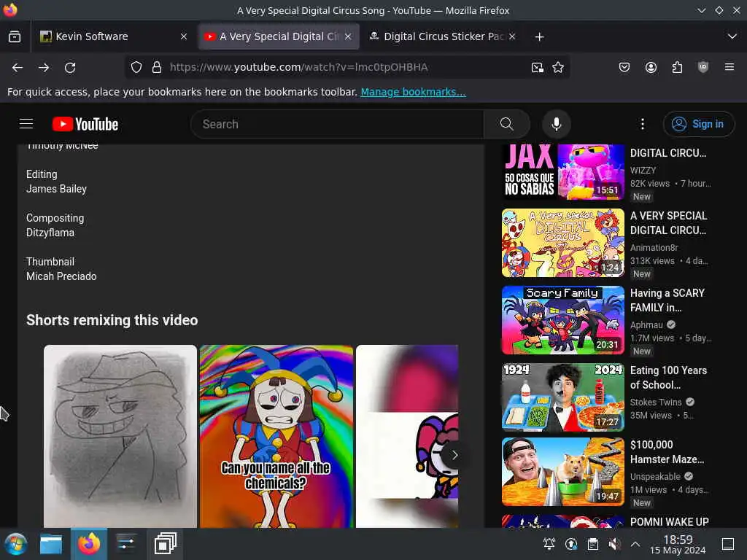Open the shield tracking protection panel
The height and width of the screenshot is (560, 747).
click(x=136, y=67)
